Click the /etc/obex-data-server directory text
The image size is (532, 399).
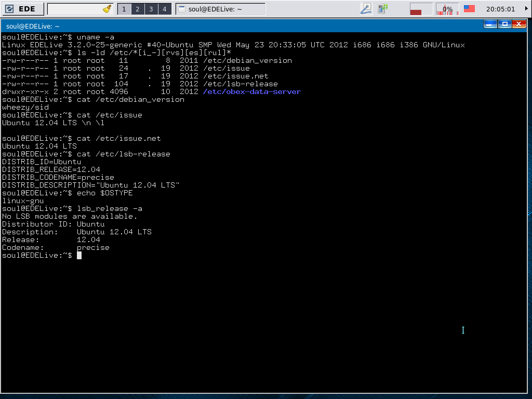(252, 91)
